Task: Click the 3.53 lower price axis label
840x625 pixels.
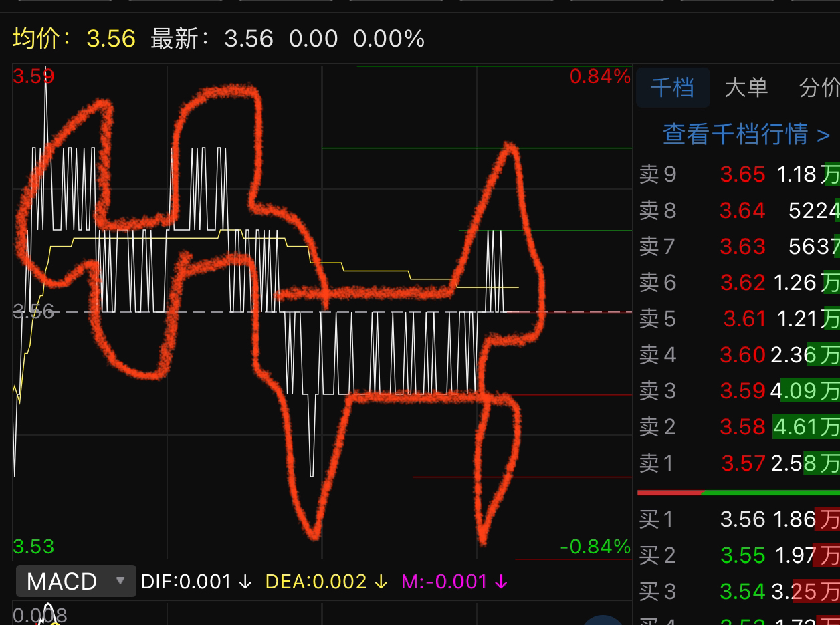Action: (33, 547)
